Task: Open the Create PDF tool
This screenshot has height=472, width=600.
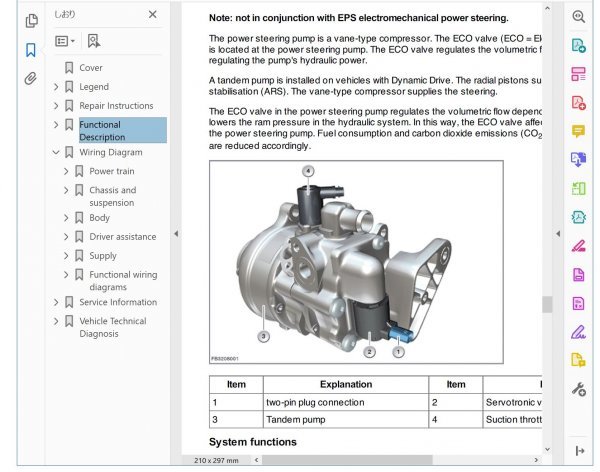Action: (579, 103)
